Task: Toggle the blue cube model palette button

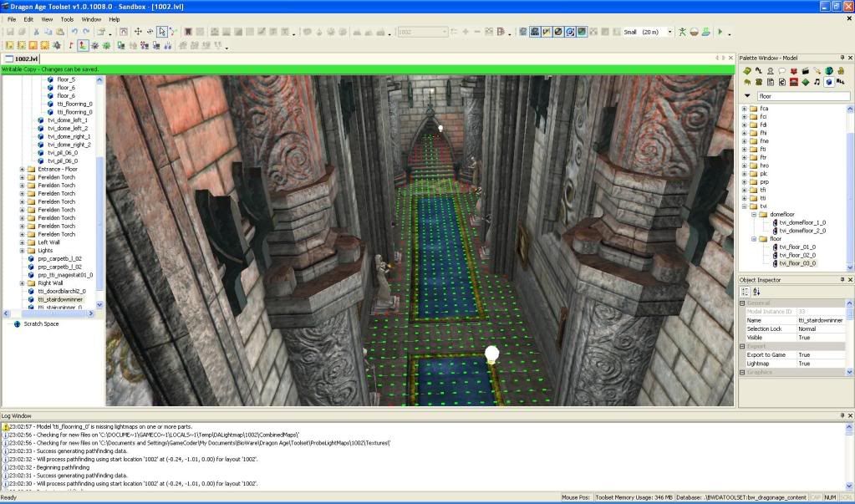Action: pyautogui.click(x=828, y=82)
